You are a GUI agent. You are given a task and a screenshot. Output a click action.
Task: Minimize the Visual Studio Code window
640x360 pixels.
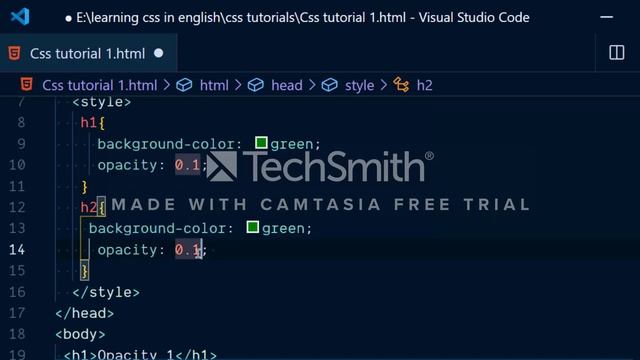pyautogui.click(x=607, y=17)
